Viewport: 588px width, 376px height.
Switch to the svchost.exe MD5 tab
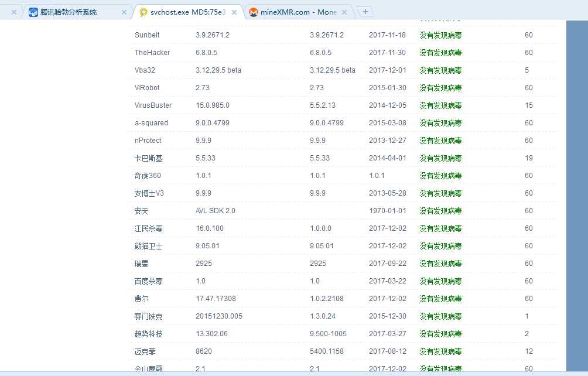187,12
